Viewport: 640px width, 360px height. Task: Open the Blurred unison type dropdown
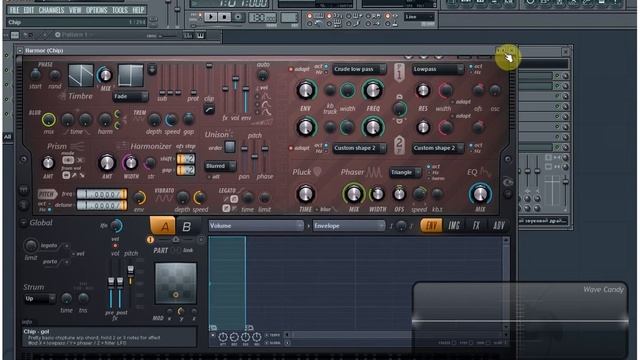(220, 166)
